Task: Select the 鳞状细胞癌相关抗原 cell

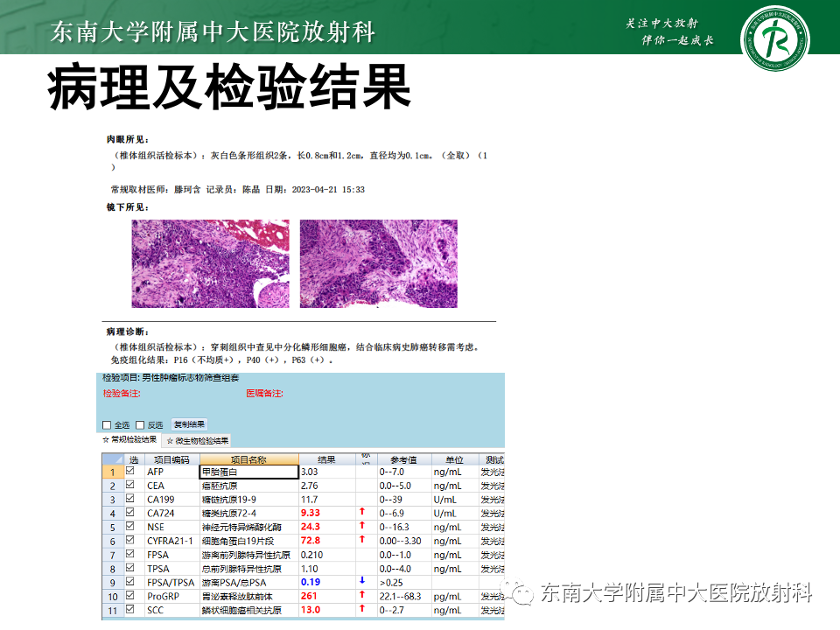Action: (x=249, y=610)
